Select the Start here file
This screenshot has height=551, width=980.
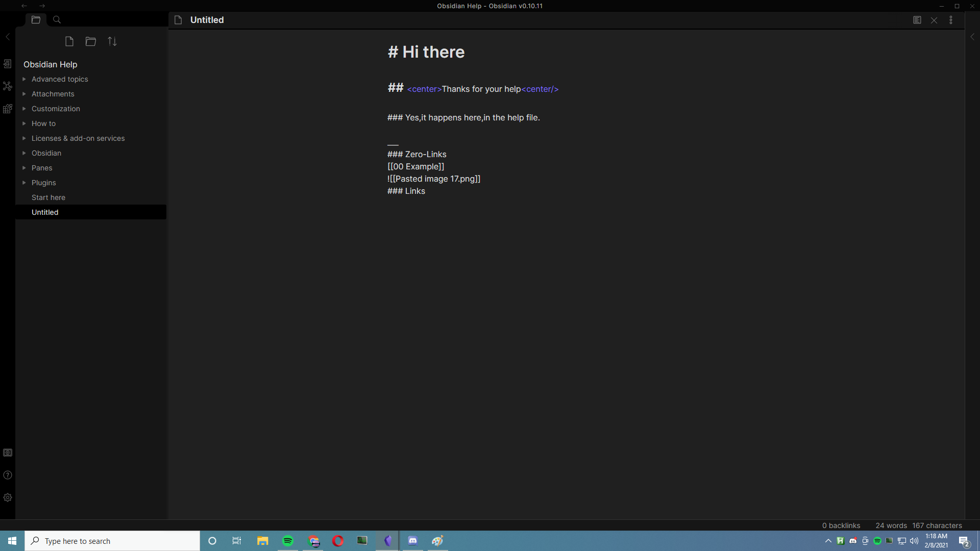click(48, 197)
